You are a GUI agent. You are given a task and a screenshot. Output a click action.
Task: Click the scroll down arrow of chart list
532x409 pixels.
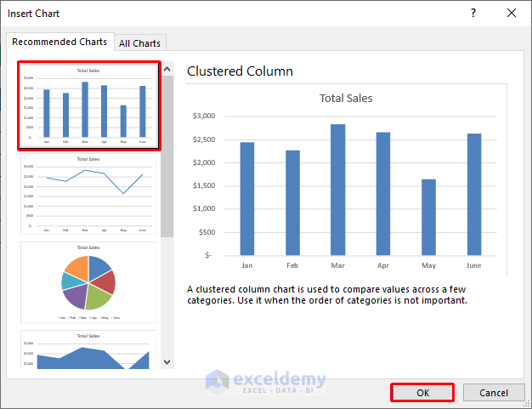[167, 362]
